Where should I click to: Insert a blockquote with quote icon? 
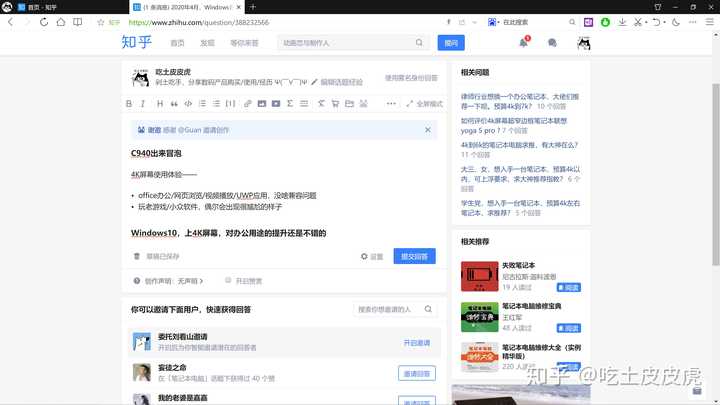[174, 104]
